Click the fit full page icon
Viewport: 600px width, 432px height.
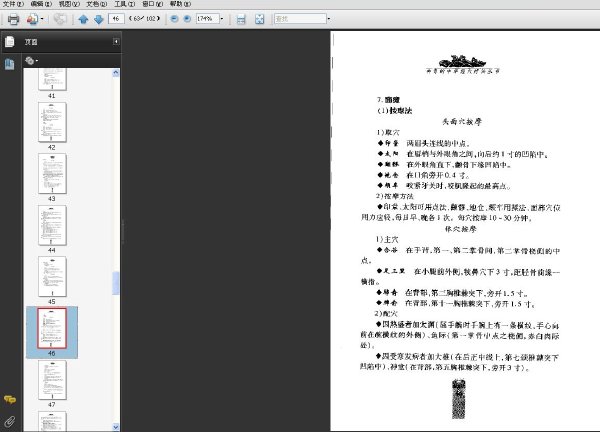pos(259,19)
